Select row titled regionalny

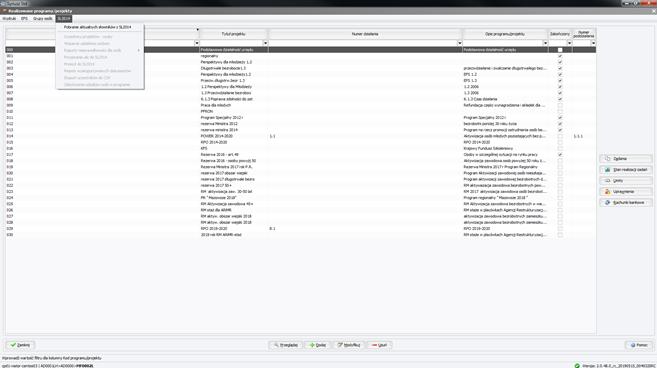point(300,56)
